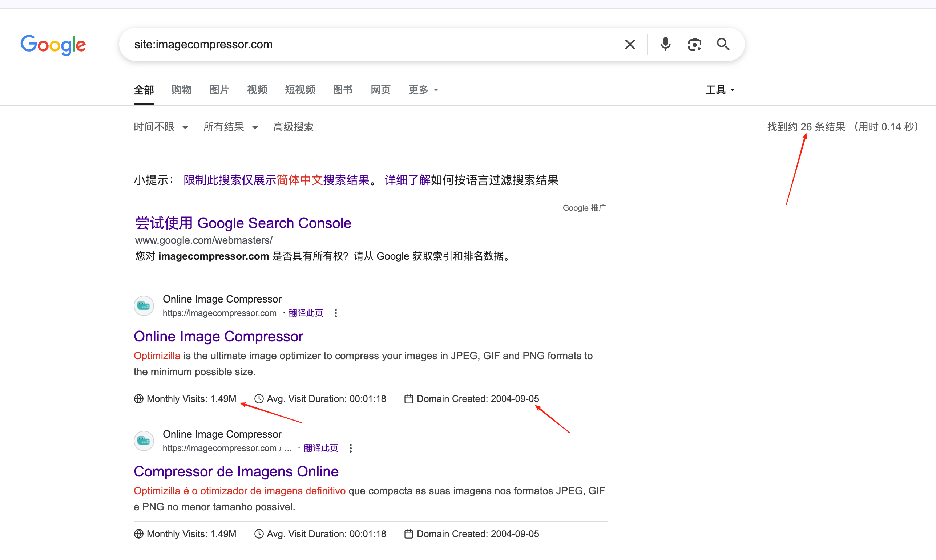Click the 找到约 26 条结果 stats text
This screenshot has height=560, width=936.
(806, 127)
